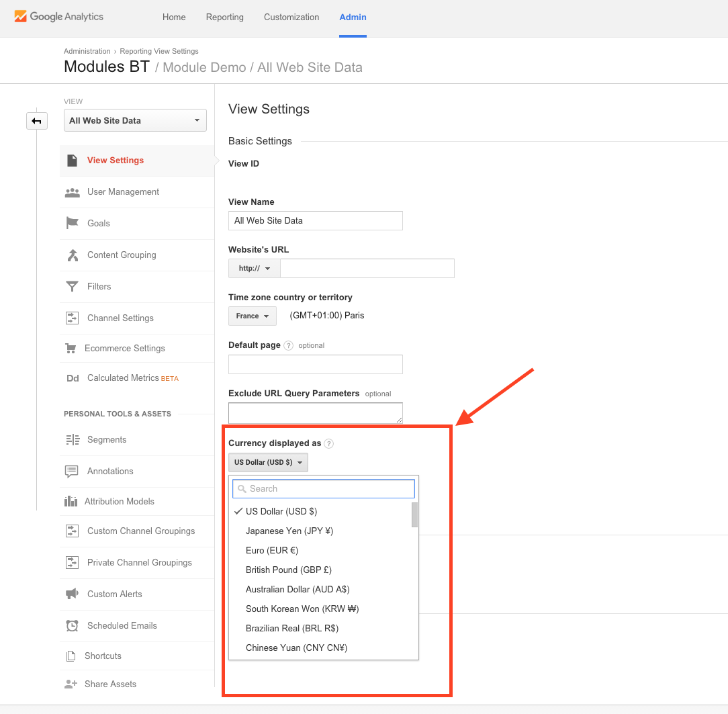The image size is (728, 714).
Task: Click the Annotations speech bubble icon
Action: pos(71,472)
